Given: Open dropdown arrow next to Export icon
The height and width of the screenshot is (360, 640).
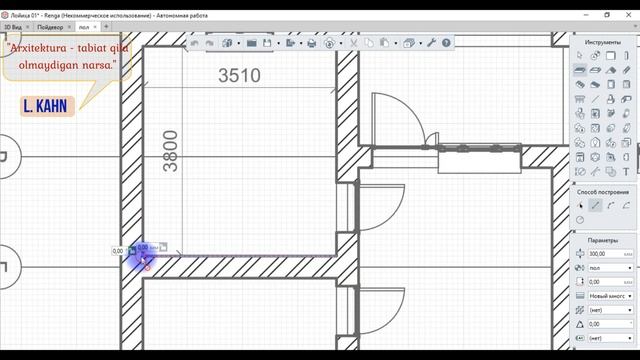Looking at the screenshot, I should tap(301, 43).
